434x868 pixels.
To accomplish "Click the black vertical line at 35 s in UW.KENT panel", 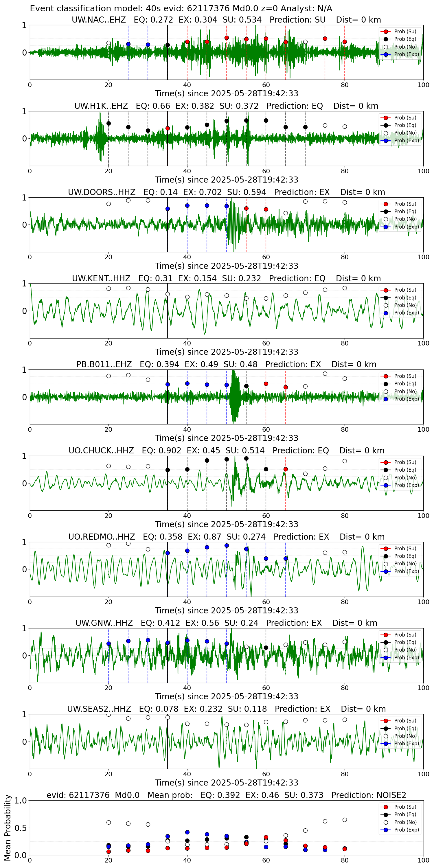I will coord(168,311).
